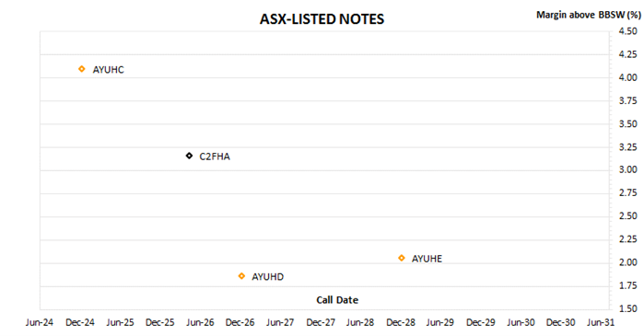
Task: Select the AYUHD data label
Action: tap(267, 277)
